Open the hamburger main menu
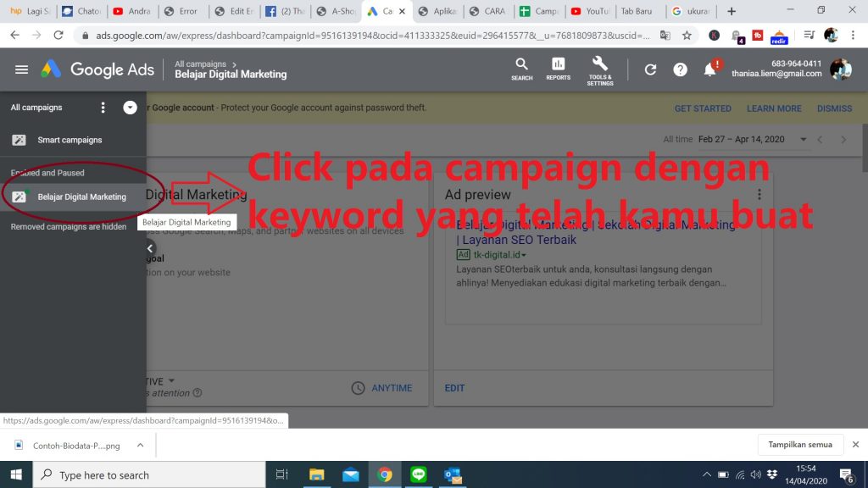 pos(21,70)
